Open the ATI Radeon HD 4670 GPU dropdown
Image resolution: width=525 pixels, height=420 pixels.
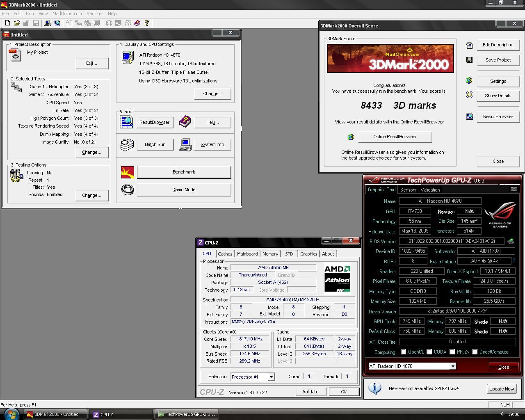(453, 366)
